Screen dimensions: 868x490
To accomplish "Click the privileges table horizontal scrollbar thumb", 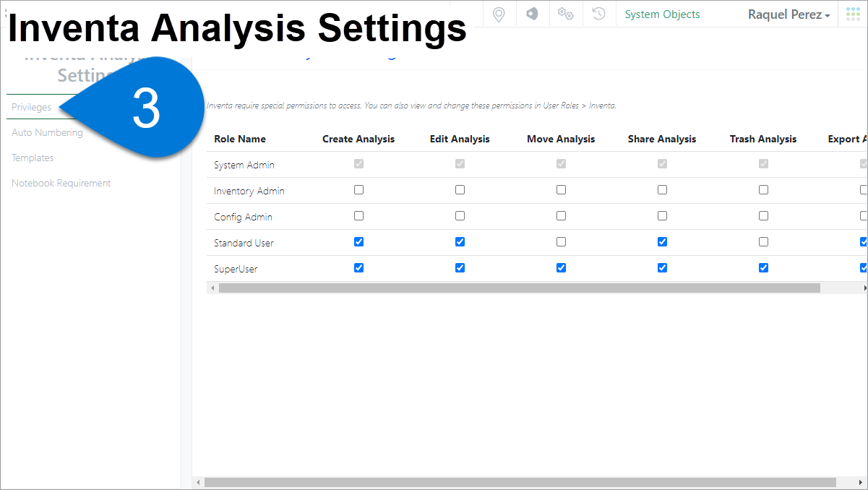I will [520, 288].
